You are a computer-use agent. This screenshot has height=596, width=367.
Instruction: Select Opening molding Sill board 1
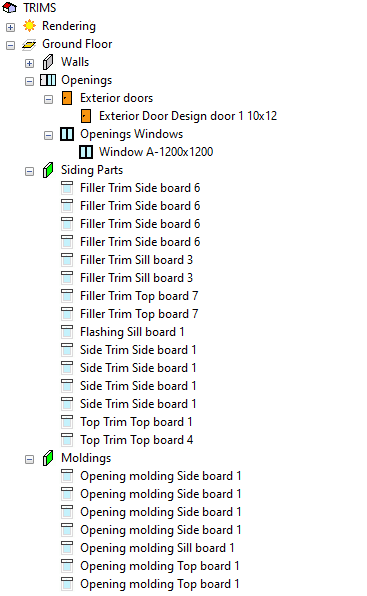[157, 548]
